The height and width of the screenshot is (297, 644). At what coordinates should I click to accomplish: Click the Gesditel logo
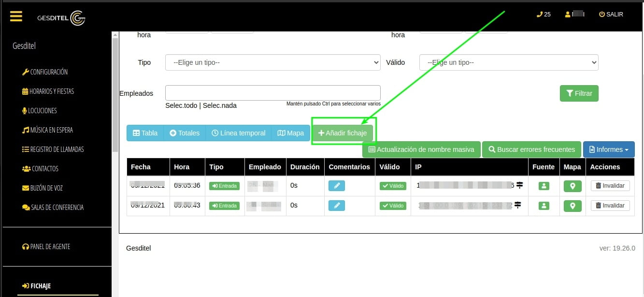coord(61,18)
